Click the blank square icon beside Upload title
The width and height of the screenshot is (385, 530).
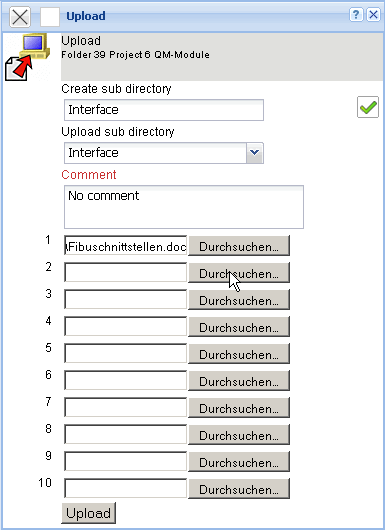50,17
